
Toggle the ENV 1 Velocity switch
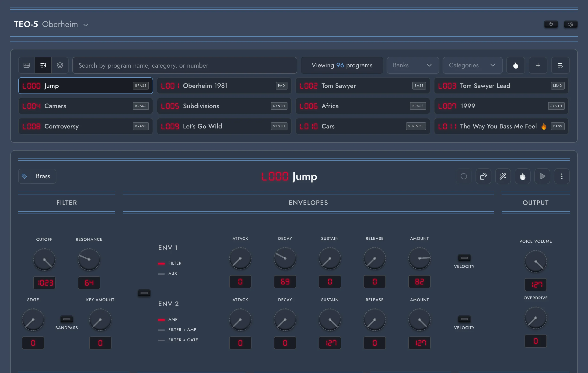[464, 258]
